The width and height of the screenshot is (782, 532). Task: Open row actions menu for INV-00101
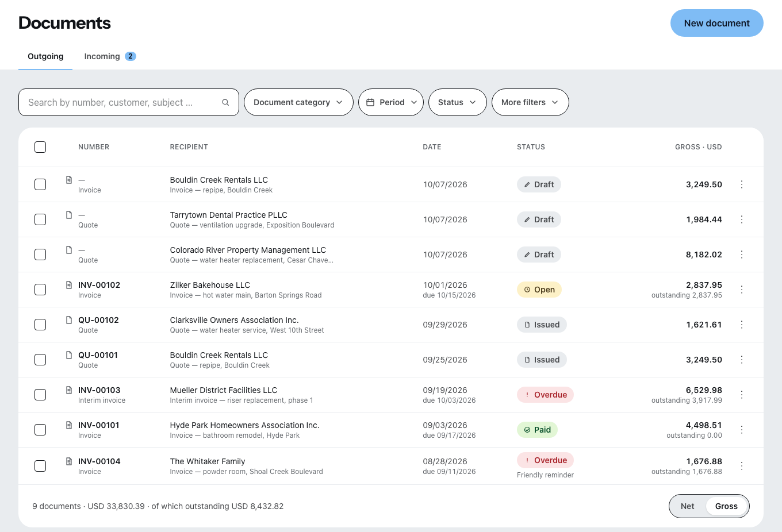pos(742,430)
